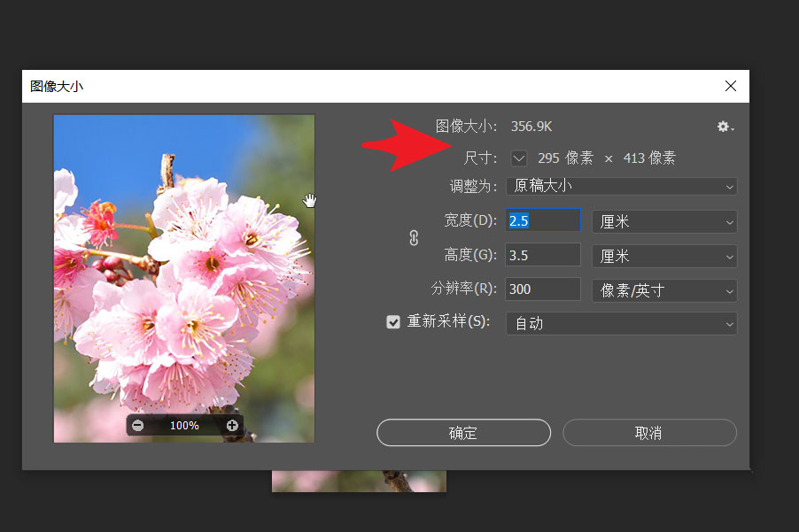This screenshot has width=799, height=532.
Task: Focus the 高度 input field
Action: tap(543, 255)
